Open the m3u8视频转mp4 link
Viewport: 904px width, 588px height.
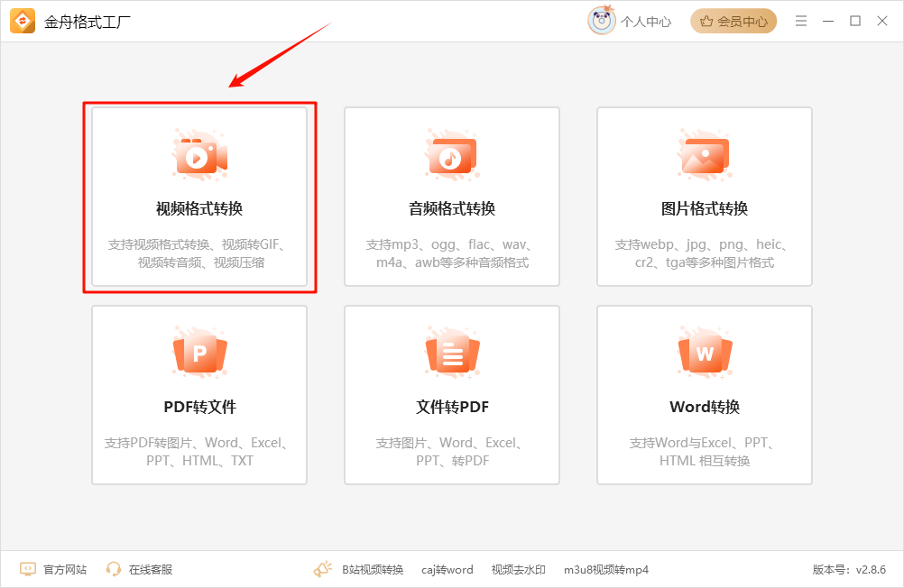pyautogui.click(x=606, y=570)
